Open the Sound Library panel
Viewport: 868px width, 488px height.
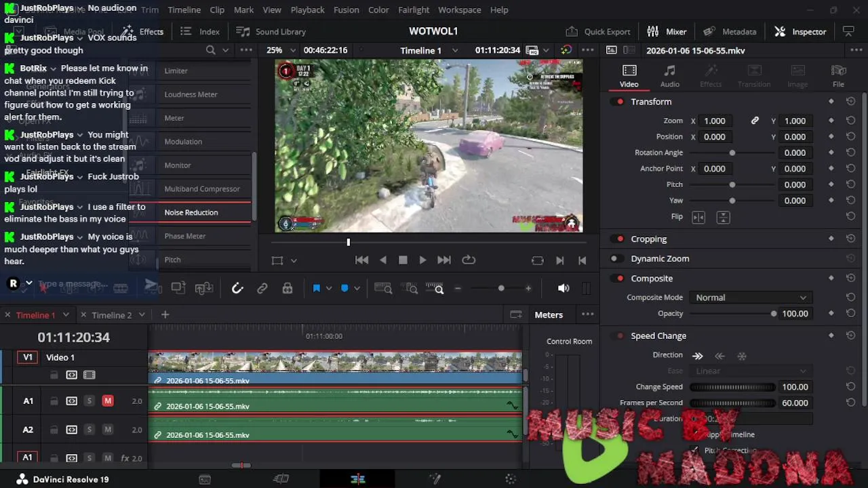(271, 31)
